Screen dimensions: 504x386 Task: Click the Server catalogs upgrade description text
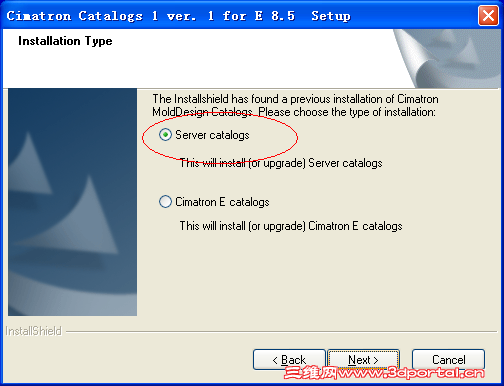[x=281, y=163]
